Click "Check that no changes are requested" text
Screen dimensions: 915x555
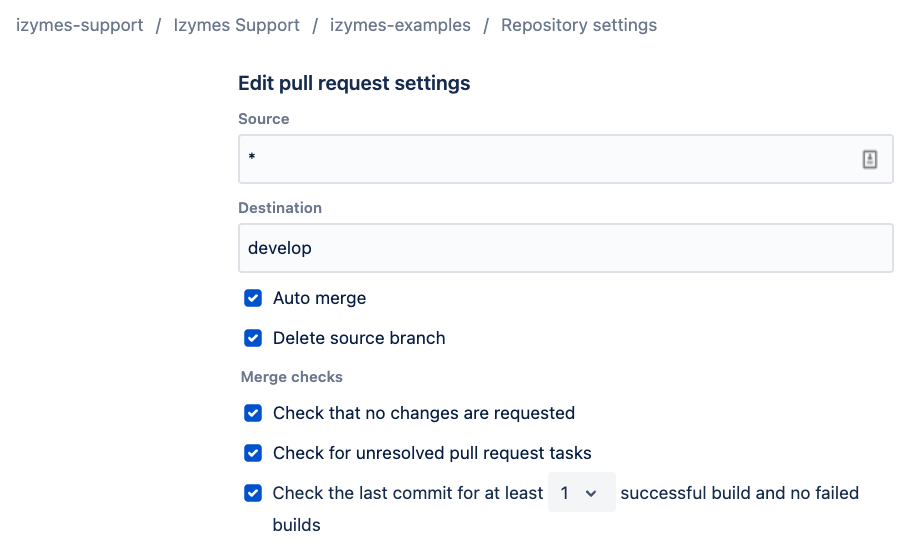click(424, 413)
